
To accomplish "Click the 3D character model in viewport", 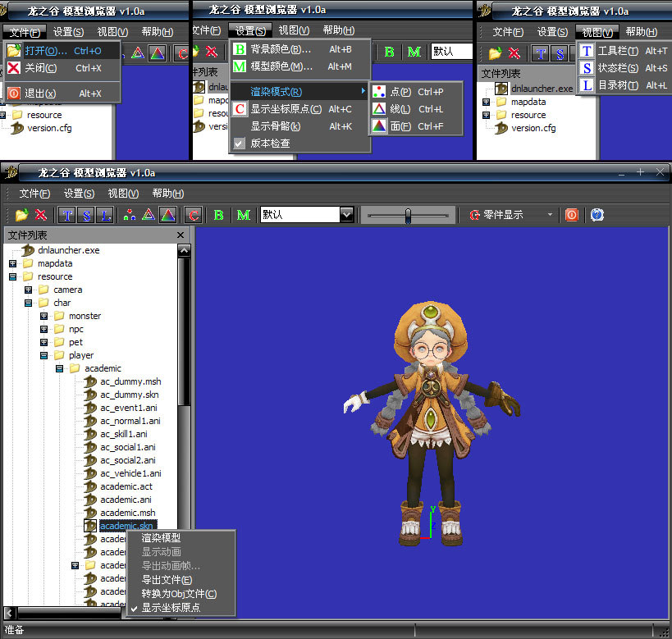I will (431, 424).
